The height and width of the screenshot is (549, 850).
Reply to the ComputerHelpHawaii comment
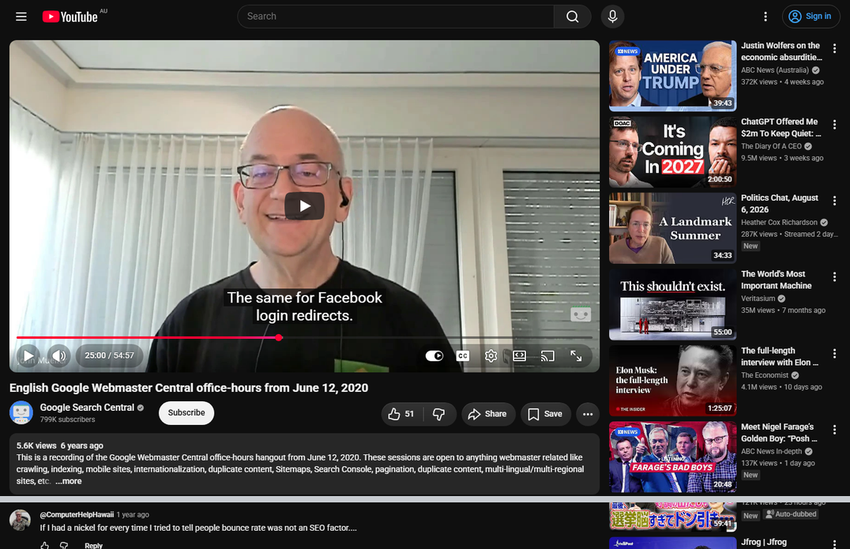[x=93, y=546]
